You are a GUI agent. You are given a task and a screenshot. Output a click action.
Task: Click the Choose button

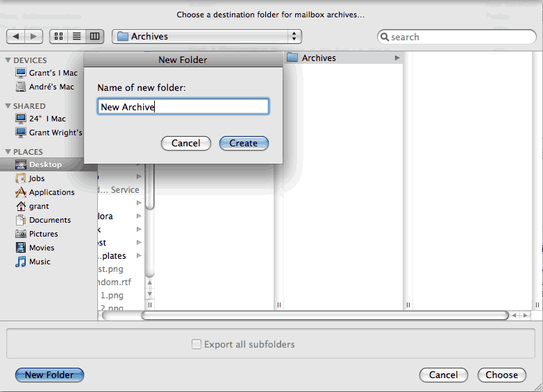[502, 375]
